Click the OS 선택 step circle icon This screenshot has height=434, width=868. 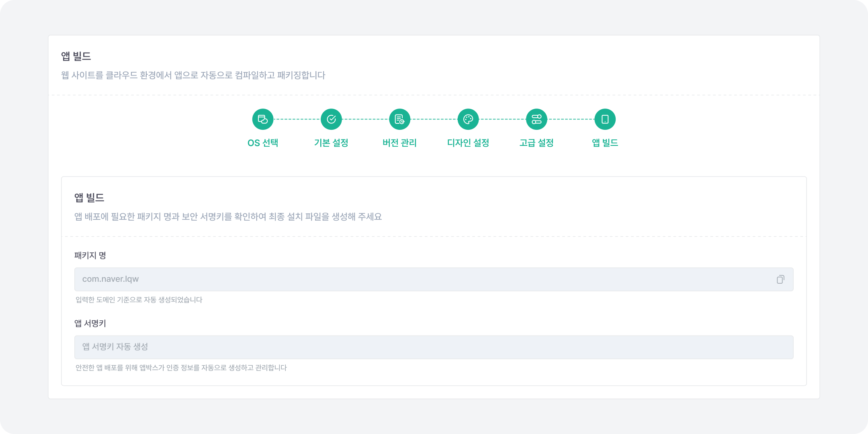263,119
